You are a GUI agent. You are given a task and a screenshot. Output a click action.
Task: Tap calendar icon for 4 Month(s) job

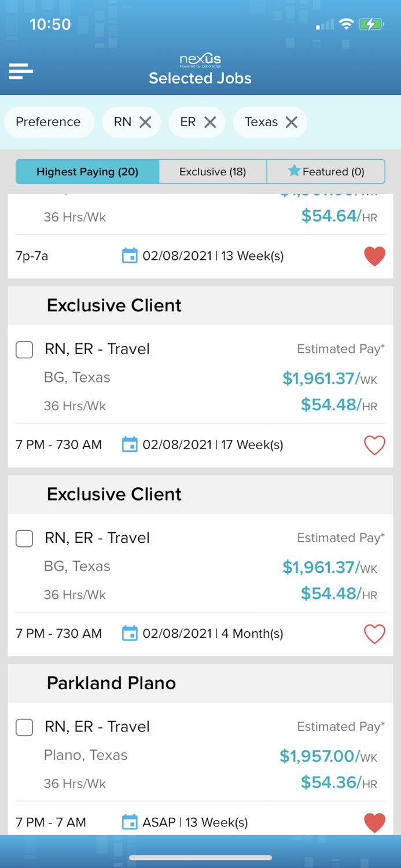point(130,634)
